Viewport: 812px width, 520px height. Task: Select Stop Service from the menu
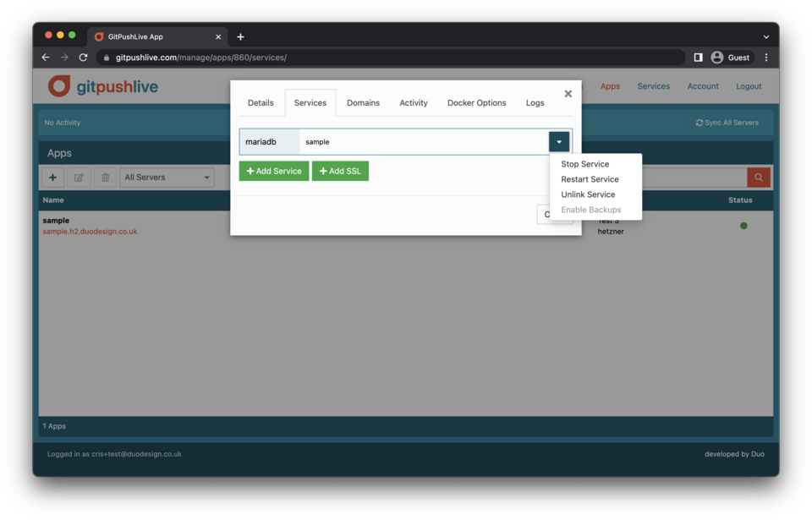[x=584, y=164]
